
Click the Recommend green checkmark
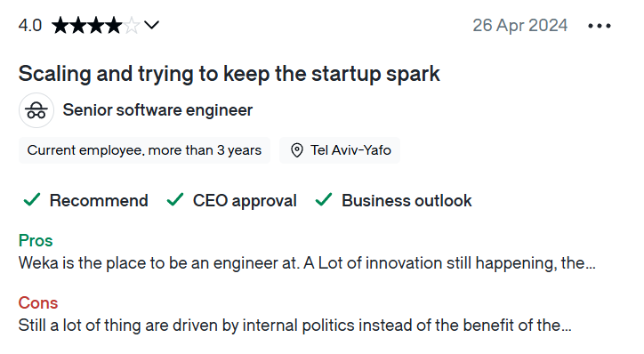pos(32,200)
